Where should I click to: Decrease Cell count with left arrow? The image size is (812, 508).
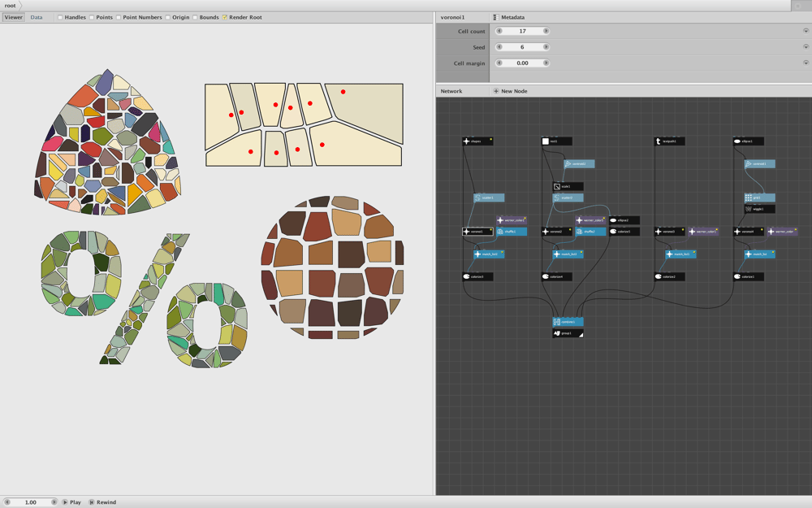[x=499, y=31]
